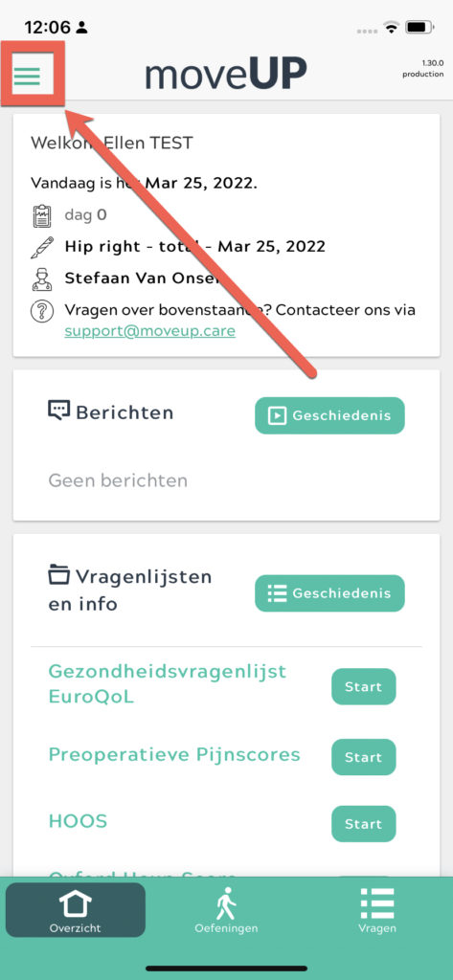This screenshot has width=453, height=980.
Task: Tap the question mark help icon
Action: 42,311
